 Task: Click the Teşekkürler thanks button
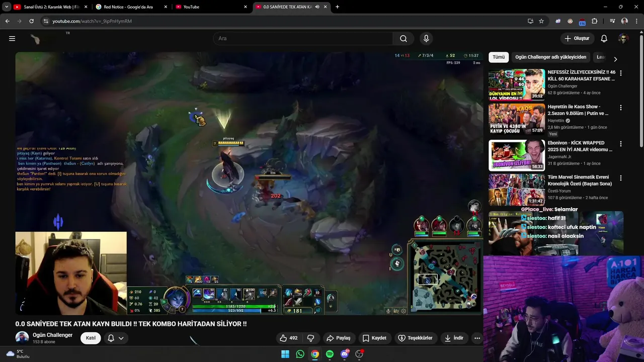pos(416,338)
